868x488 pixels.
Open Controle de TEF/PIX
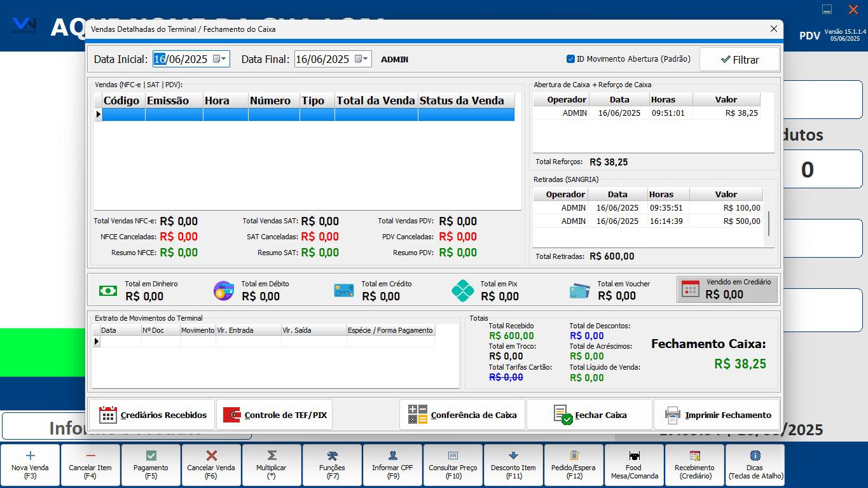point(274,415)
